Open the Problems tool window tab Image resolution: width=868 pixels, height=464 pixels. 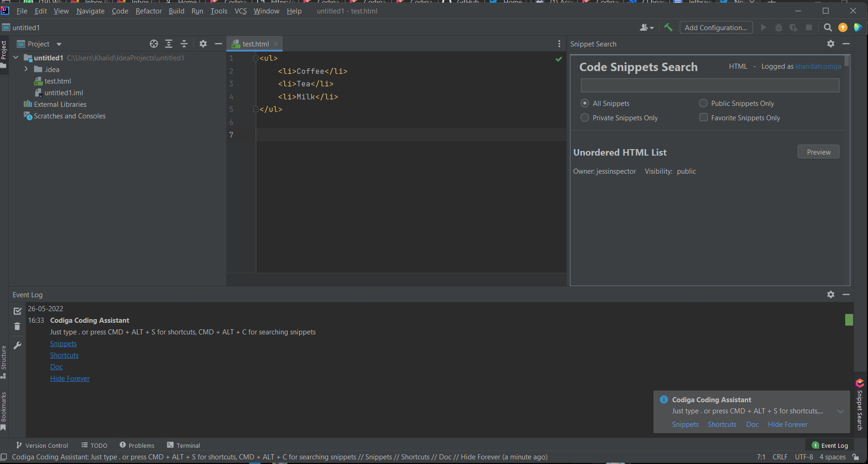[137, 445]
